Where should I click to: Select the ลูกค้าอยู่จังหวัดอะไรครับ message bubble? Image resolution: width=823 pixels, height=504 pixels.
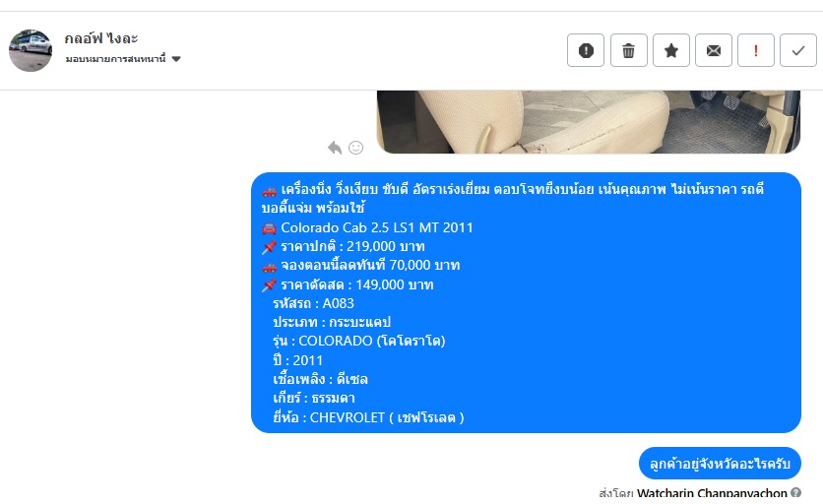coord(720,463)
